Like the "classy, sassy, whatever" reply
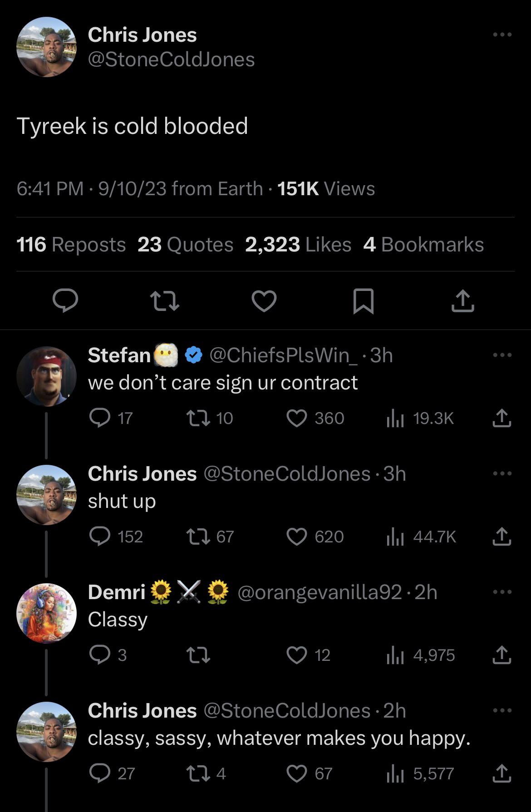 point(297,773)
